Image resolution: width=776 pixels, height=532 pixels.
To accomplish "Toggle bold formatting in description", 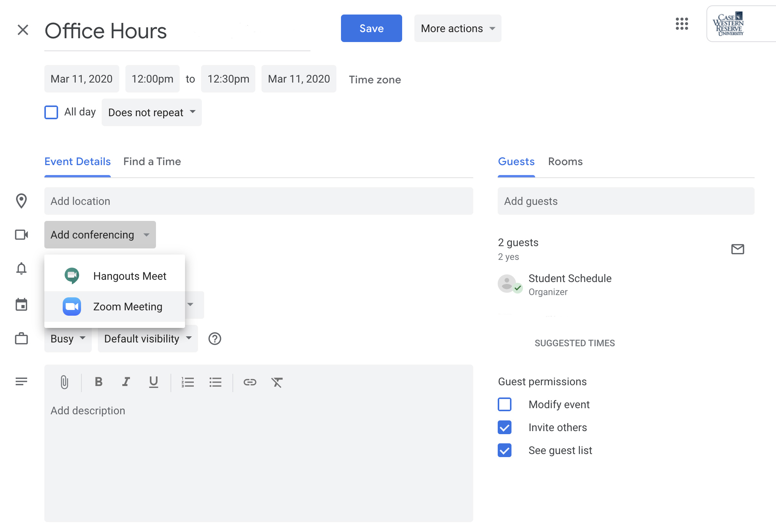I will [98, 382].
